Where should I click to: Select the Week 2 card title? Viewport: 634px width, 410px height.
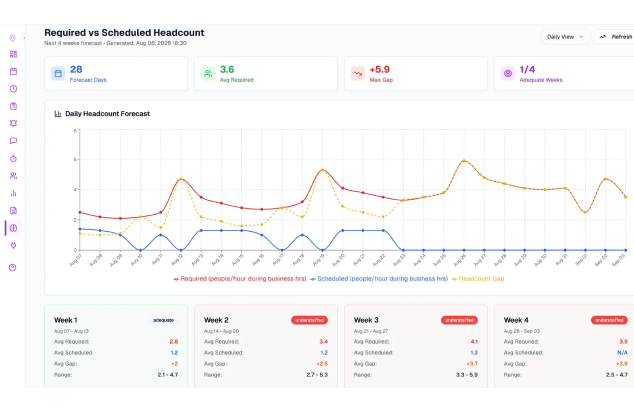tap(216, 320)
